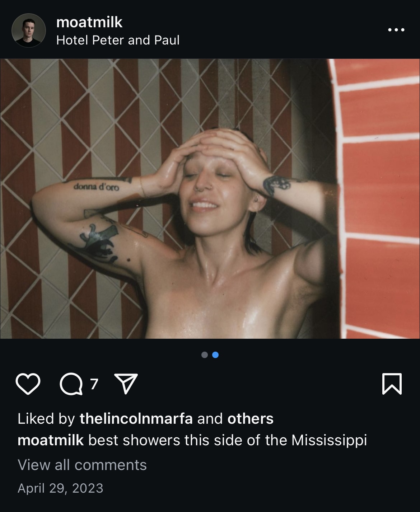Click the 'Liked by' label text
The width and height of the screenshot is (420, 512).
pyautogui.click(x=46, y=419)
